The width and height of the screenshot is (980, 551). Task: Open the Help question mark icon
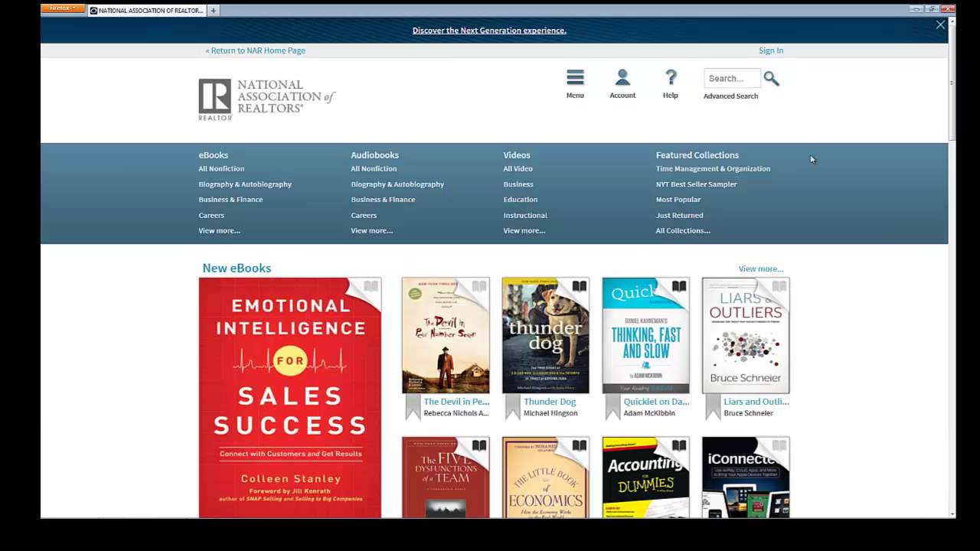tap(671, 77)
